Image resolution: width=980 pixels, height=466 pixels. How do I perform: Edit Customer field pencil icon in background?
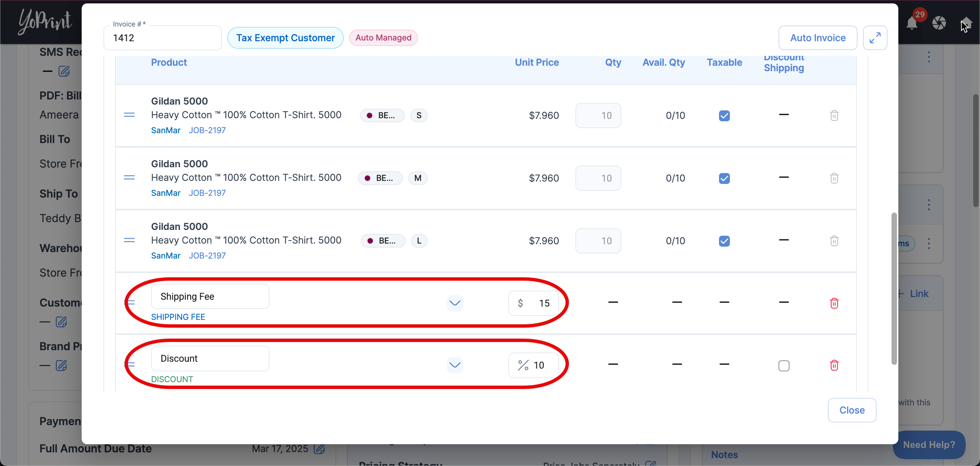(x=61, y=322)
